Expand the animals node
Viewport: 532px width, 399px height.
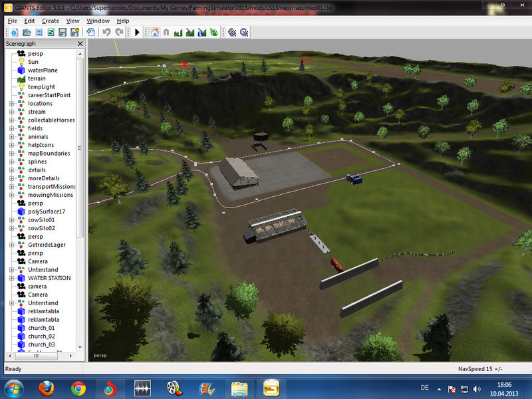tap(11, 137)
